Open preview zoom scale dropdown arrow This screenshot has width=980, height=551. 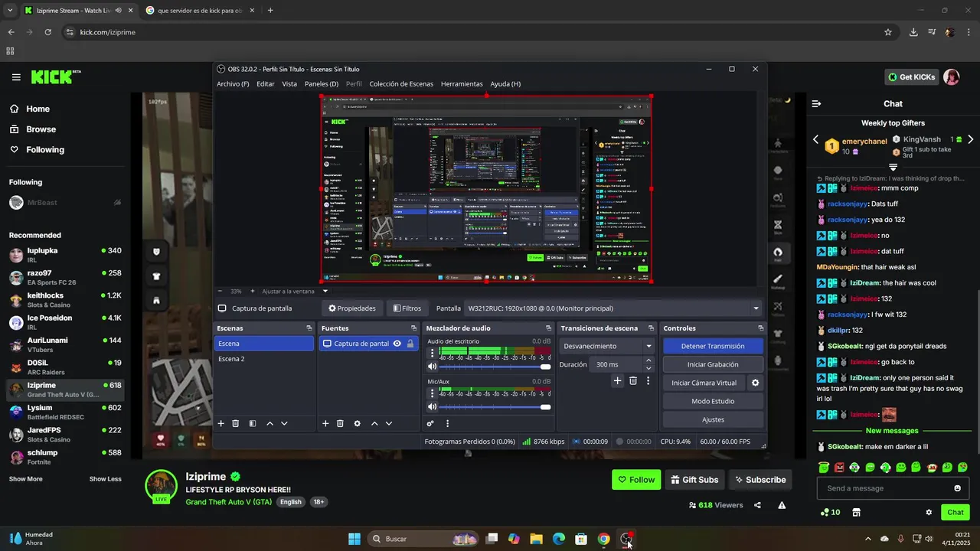pyautogui.click(x=325, y=291)
